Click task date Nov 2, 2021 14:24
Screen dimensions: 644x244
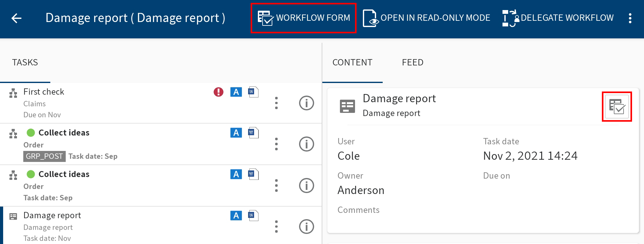(530, 156)
